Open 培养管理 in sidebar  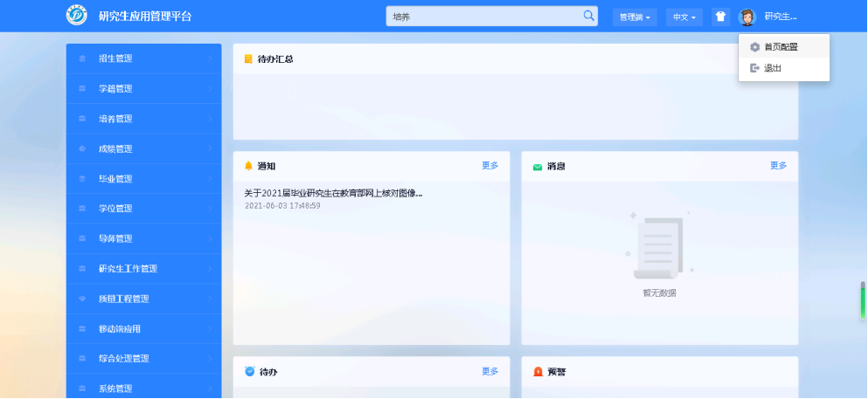point(115,119)
